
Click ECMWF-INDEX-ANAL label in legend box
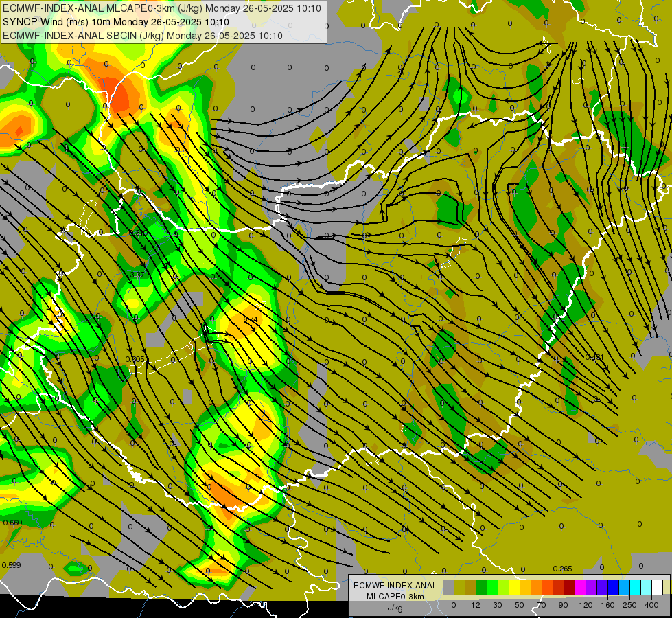click(395, 586)
